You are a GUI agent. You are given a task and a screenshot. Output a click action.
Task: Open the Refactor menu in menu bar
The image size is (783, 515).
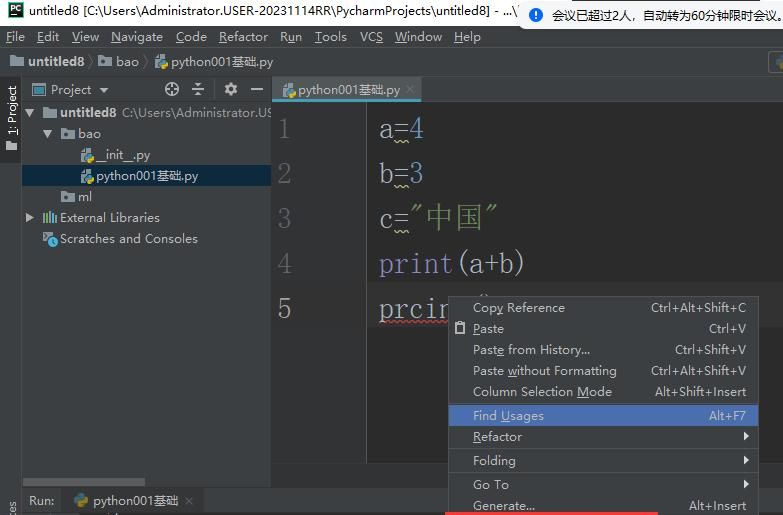243,37
